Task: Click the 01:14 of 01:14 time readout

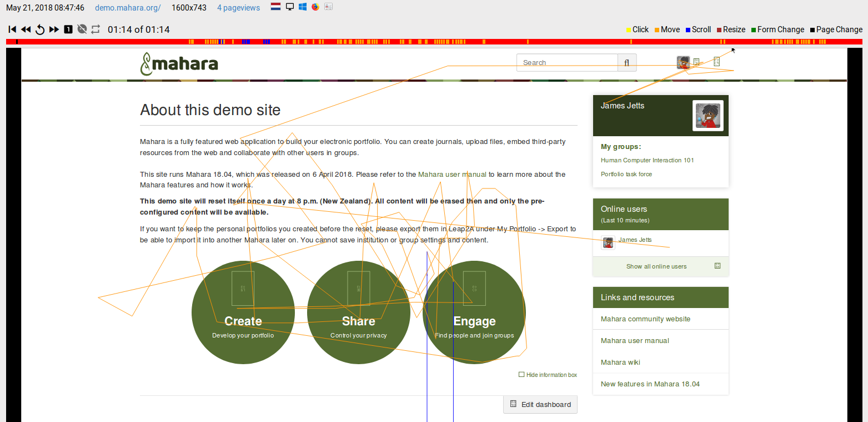Action: (x=139, y=29)
